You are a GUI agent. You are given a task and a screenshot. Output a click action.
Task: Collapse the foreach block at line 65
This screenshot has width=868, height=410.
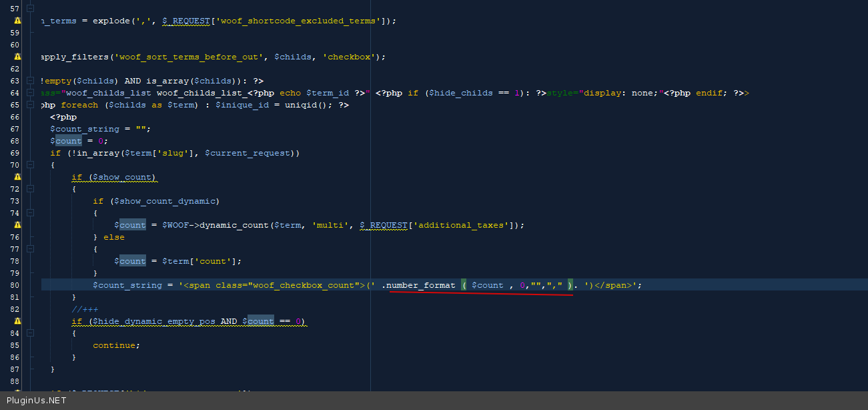tap(30, 105)
